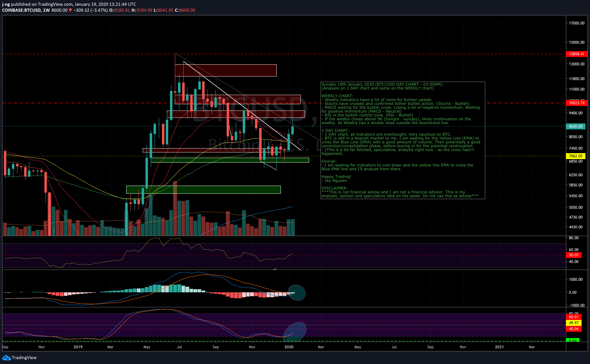This screenshot has width=590, height=364.
Task: Click the Happy Trading! line in note
Action: [x=336, y=177]
